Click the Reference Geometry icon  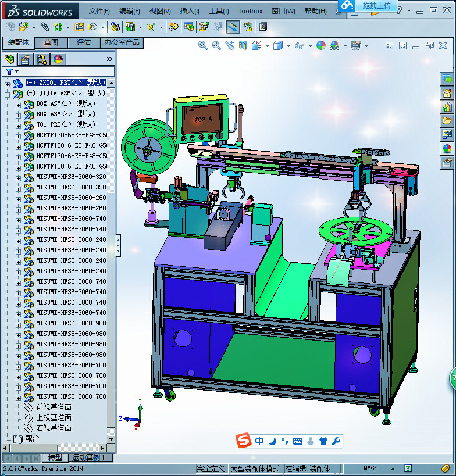(151, 27)
